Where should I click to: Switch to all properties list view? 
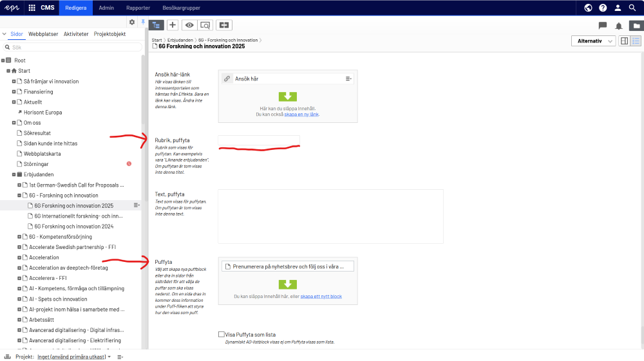pos(636,41)
